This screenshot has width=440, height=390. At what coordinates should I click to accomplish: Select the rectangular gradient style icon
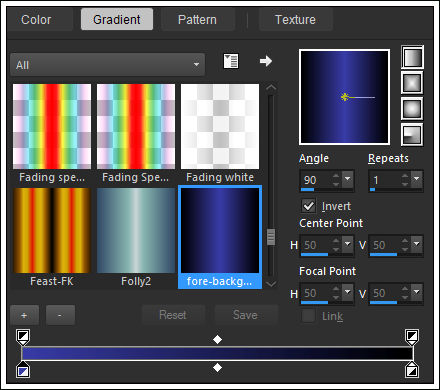pos(412,83)
